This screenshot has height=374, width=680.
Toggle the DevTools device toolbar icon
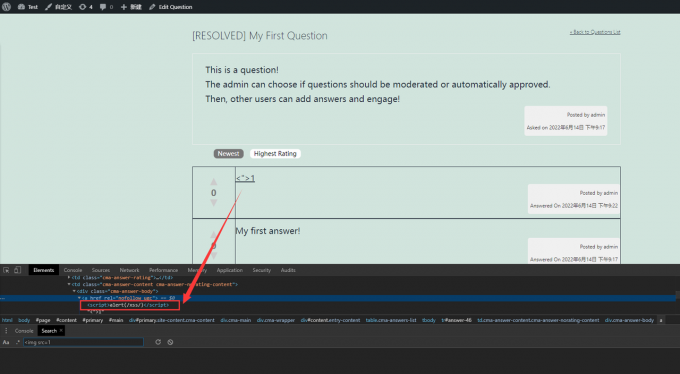(x=17, y=270)
